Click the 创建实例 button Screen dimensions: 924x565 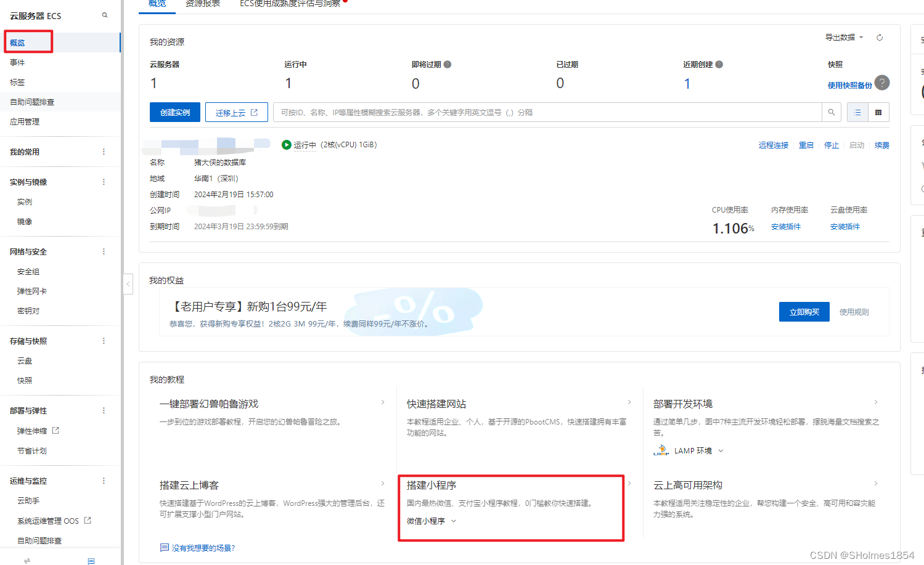point(175,112)
